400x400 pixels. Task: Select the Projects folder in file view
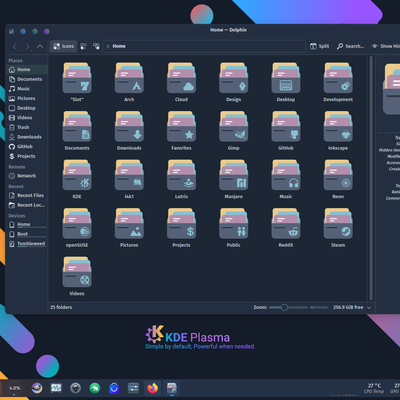181,224
